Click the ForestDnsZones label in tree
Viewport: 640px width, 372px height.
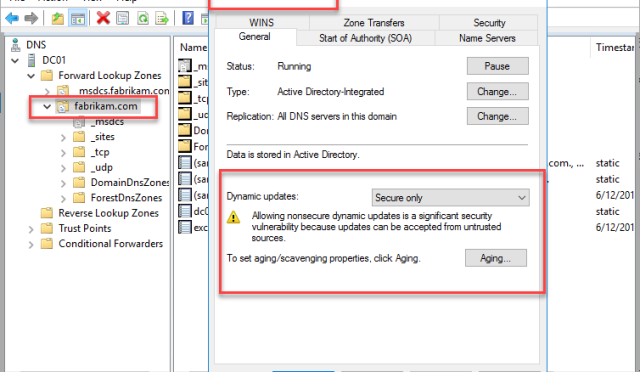tap(126, 198)
